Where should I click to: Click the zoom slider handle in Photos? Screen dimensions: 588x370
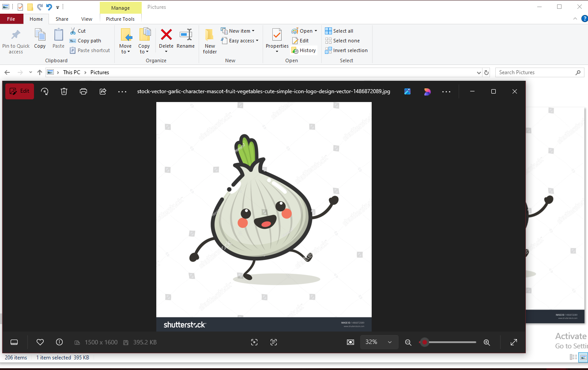pos(424,342)
